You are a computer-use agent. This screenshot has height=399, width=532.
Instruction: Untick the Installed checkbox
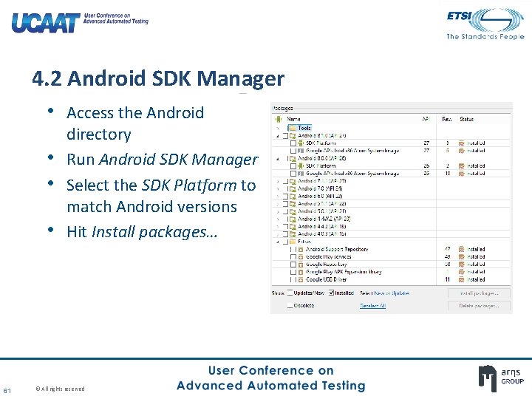tap(332, 293)
